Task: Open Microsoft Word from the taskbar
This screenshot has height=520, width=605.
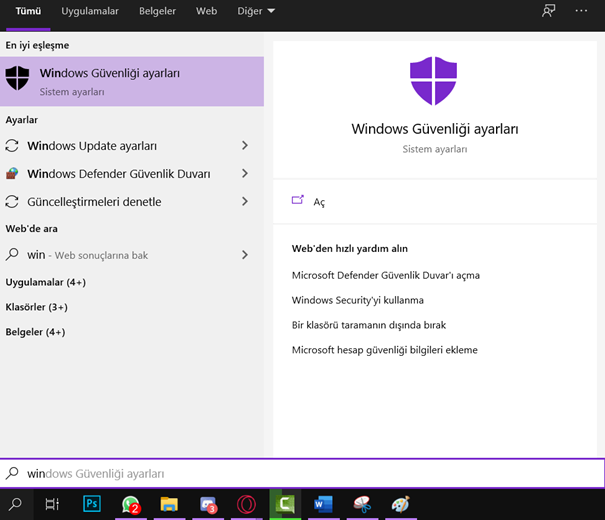Action: click(323, 504)
